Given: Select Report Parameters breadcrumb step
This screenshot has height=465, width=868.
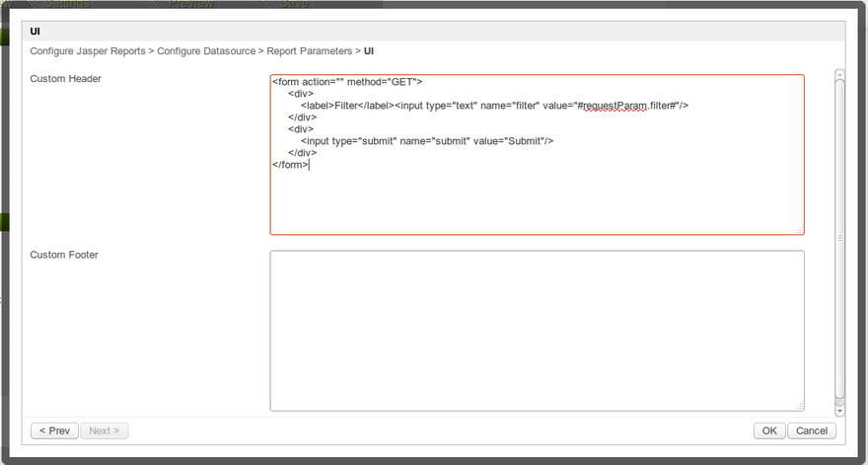Looking at the screenshot, I should pyautogui.click(x=310, y=50).
